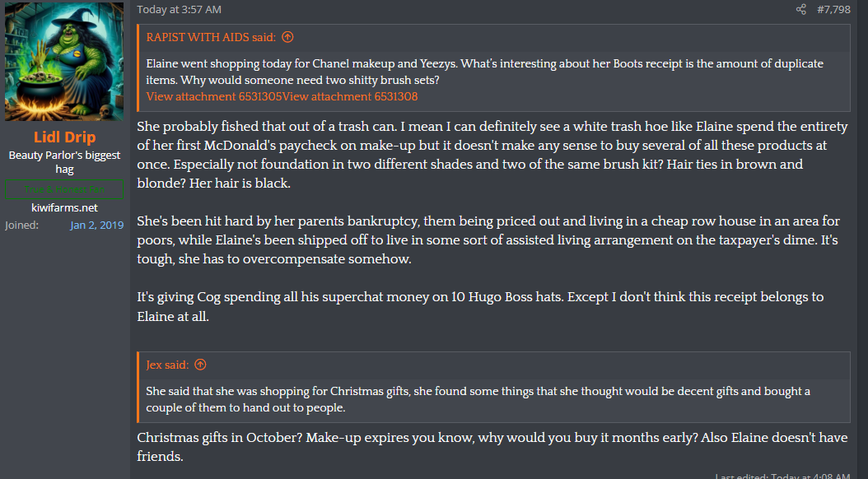Click the author name in the top quote header
Screen dimensions: 868x479
(x=212, y=37)
